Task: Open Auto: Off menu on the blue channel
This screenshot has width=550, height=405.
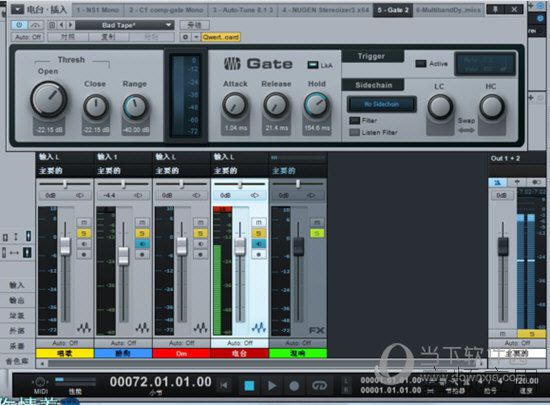Action: coord(123,343)
